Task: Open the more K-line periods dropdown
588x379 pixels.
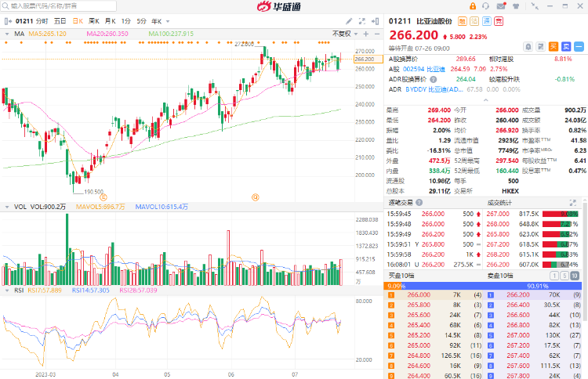Action: pos(168,22)
